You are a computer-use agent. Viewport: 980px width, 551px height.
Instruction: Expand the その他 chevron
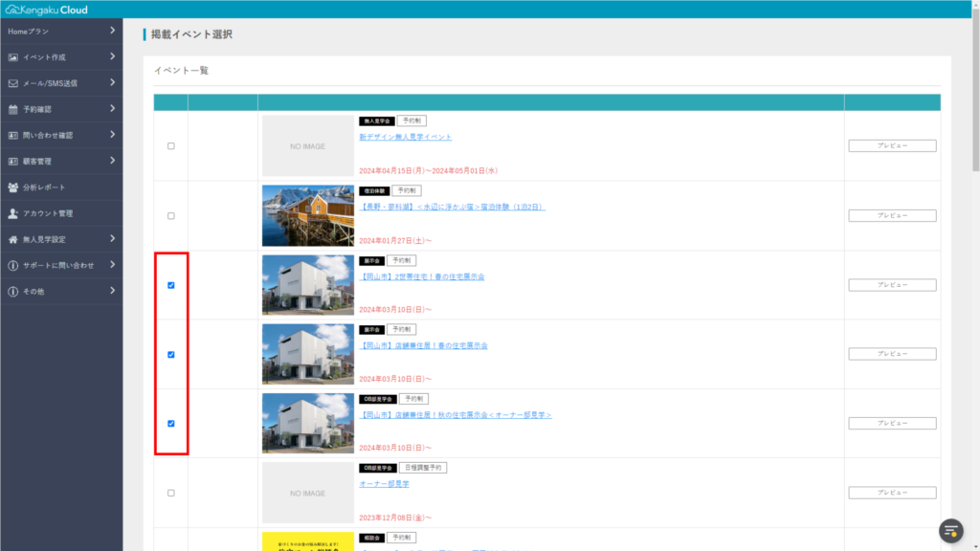(113, 291)
